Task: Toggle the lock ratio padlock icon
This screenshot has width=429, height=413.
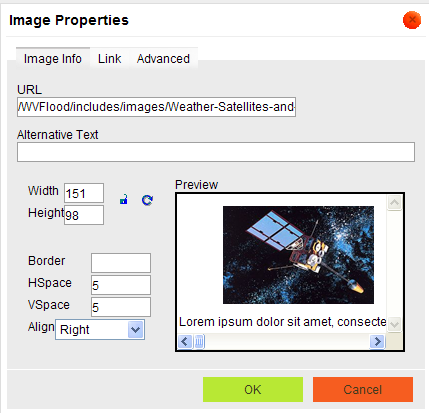Action: tap(124, 200)
